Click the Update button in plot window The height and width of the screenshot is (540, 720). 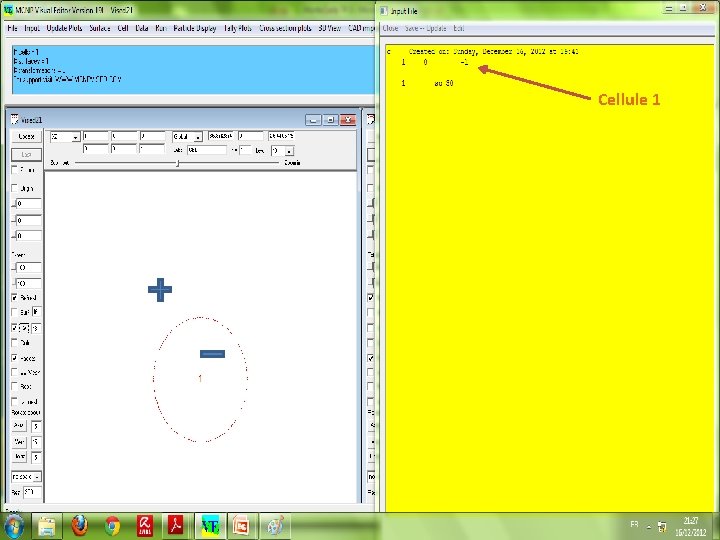click(26, 136)
